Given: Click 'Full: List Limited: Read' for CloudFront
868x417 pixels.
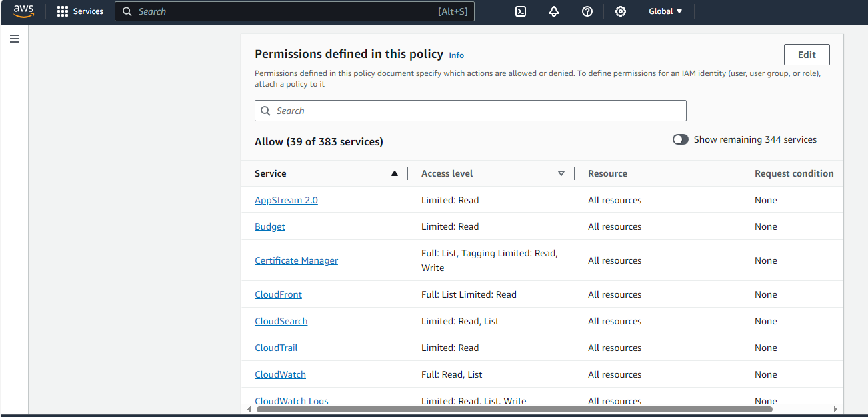Looking at the screenshot, I should pos(469,294).
